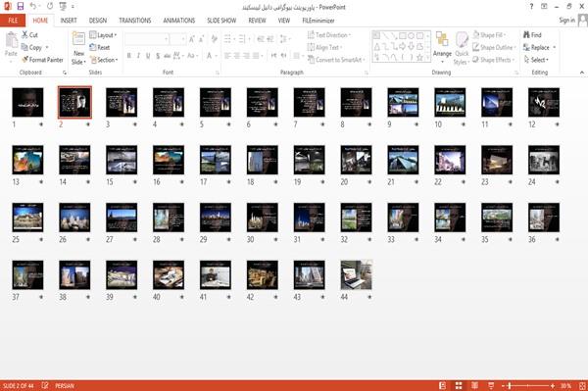588x391 pixels.
Task: Open the Find command
Action: click(532, 35)
